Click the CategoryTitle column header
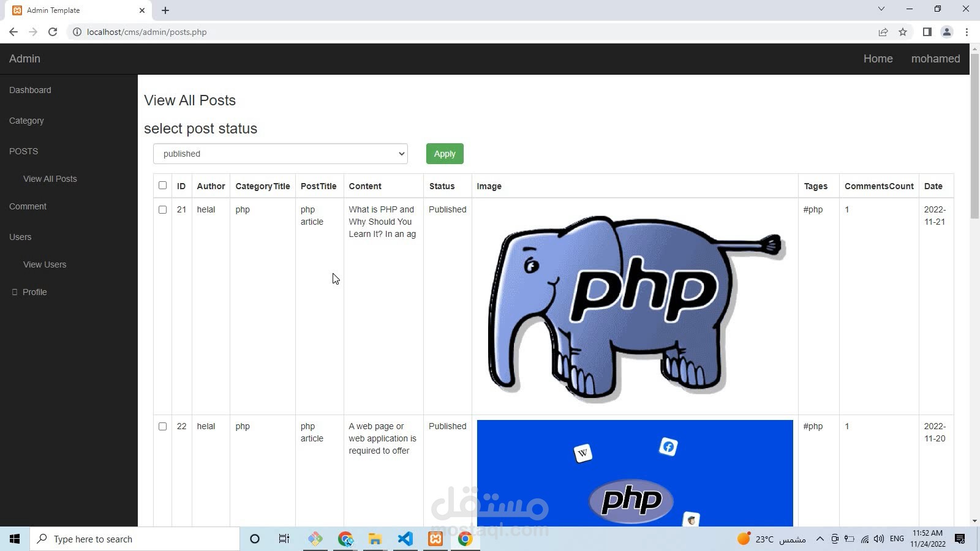 click(x=263, y=186)
